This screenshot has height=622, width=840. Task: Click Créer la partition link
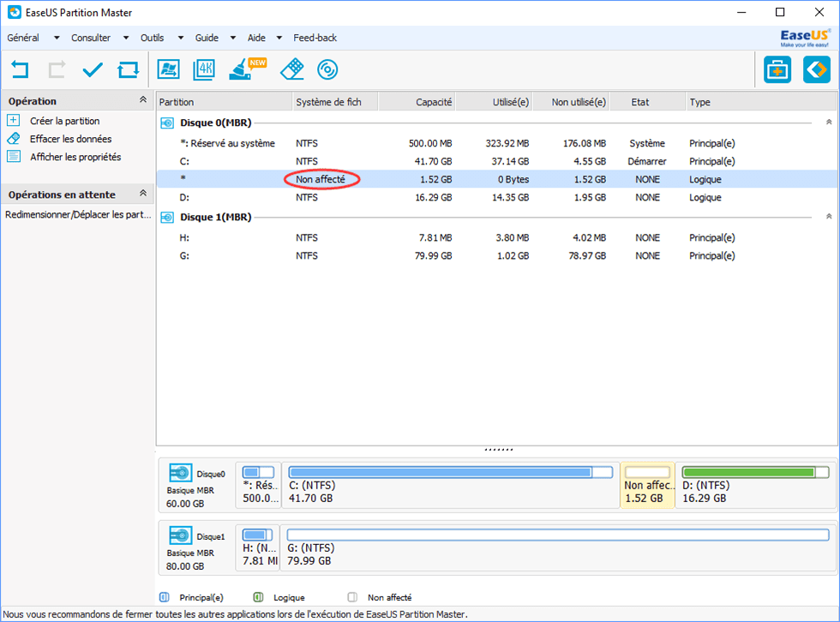pos(65,121)
